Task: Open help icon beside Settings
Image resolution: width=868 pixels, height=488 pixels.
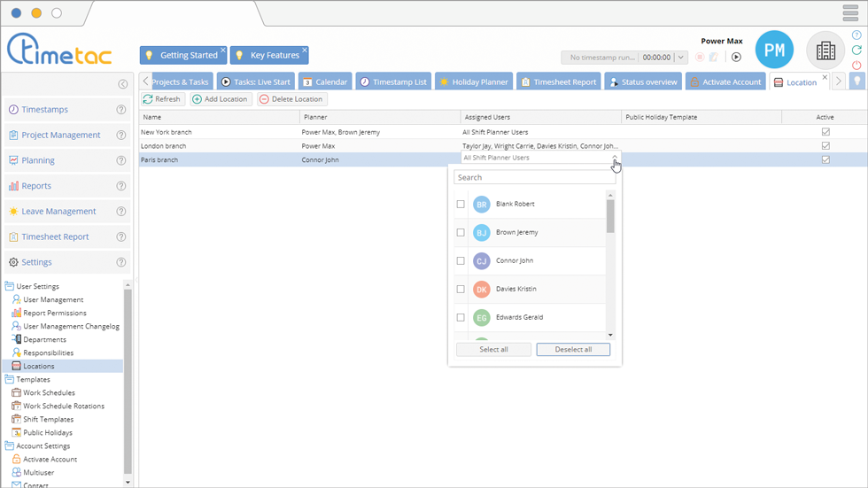Action: [120, 262]
